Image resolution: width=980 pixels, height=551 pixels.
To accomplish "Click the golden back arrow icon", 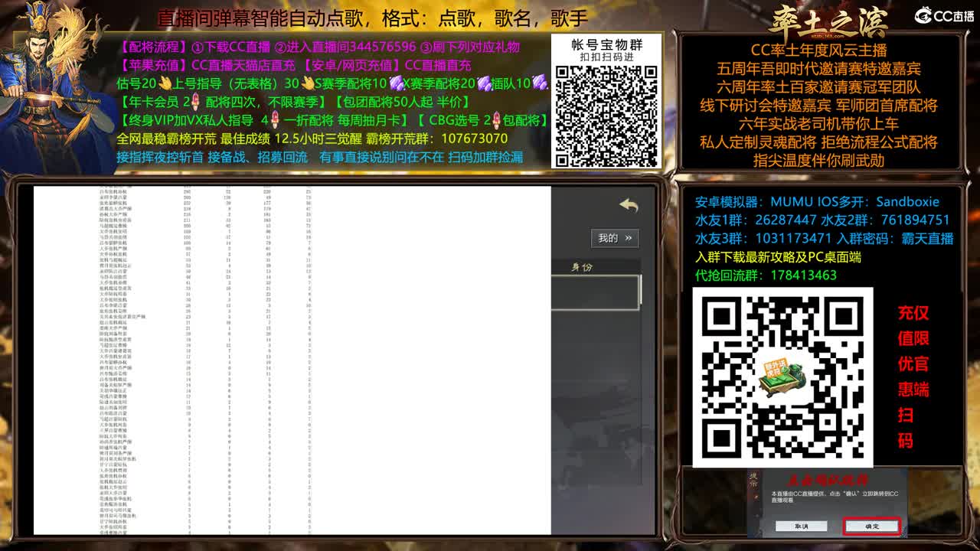I will click(x=629, y=205).
